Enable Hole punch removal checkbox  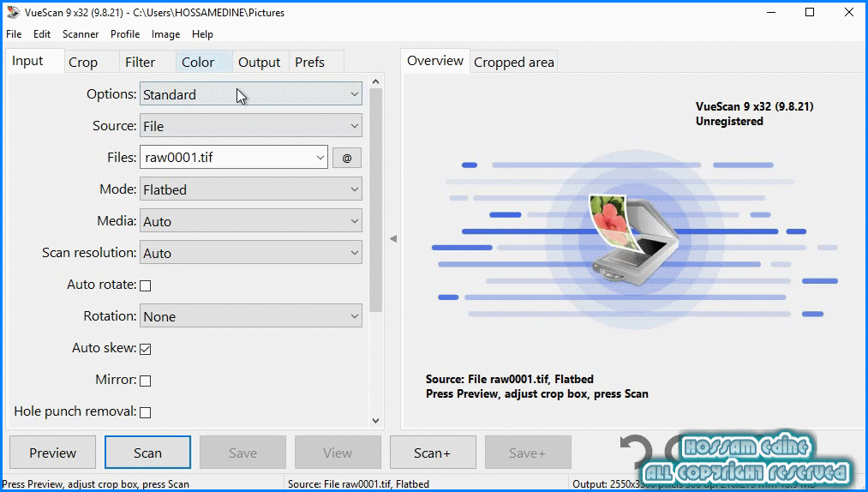pyautogui.click(x=145, y=412)
